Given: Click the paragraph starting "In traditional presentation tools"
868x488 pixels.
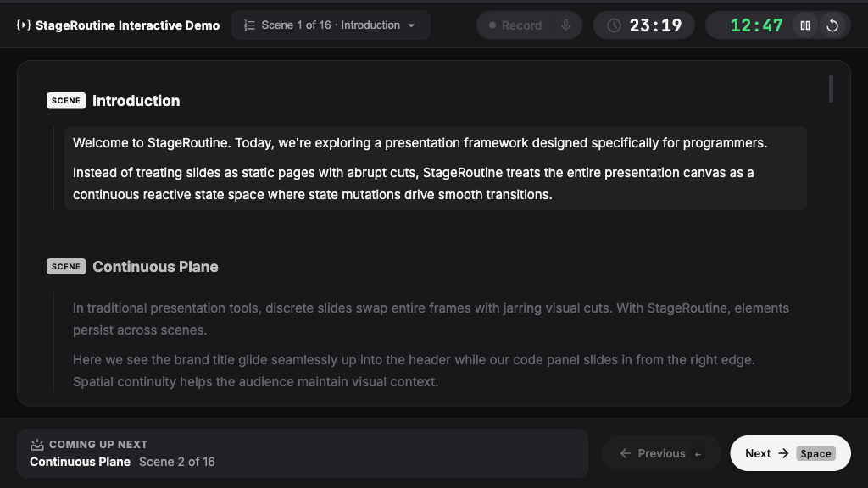Looking at the screenshot, I should coord(431,319).
